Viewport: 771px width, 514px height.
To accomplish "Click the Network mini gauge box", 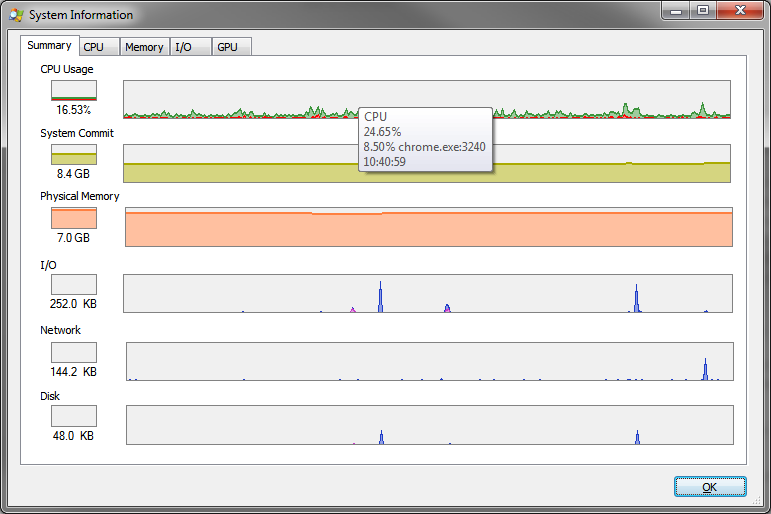I will (x=74, y=352).
